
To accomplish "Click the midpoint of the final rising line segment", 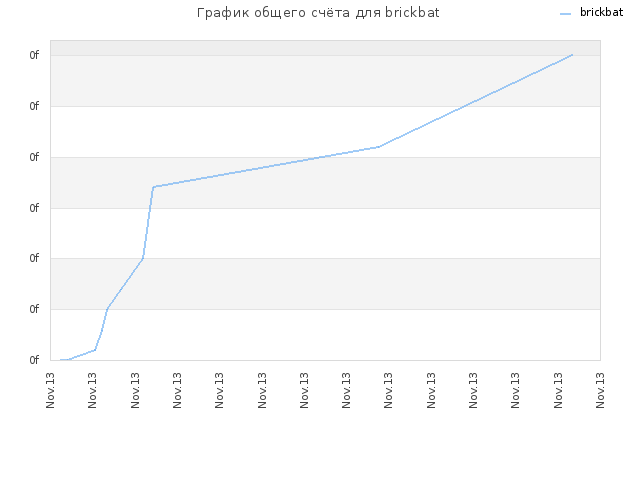I will click(x=476, y=100).
